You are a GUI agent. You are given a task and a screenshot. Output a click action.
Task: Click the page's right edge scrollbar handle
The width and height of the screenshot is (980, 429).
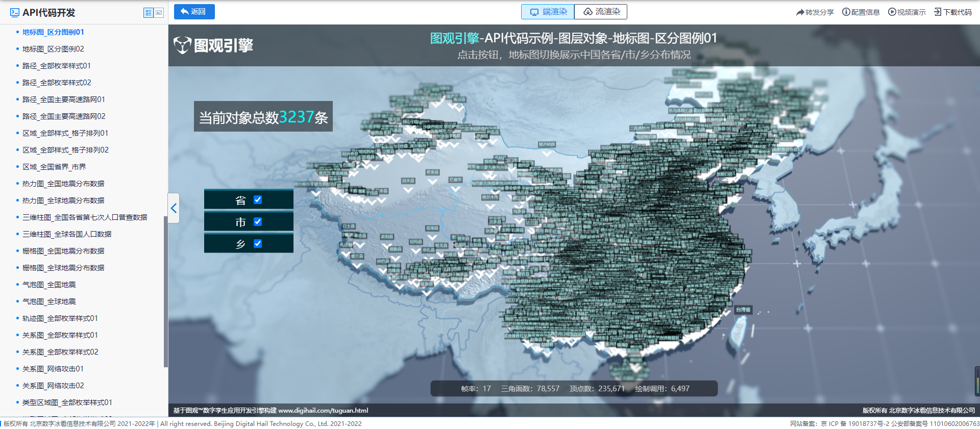point(977,381)
